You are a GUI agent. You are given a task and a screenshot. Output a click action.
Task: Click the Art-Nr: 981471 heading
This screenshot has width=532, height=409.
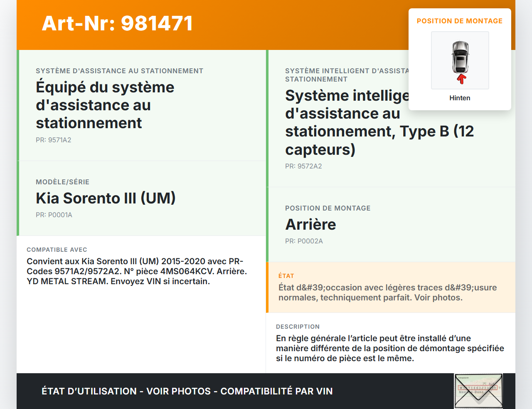[x=117, y=23]
